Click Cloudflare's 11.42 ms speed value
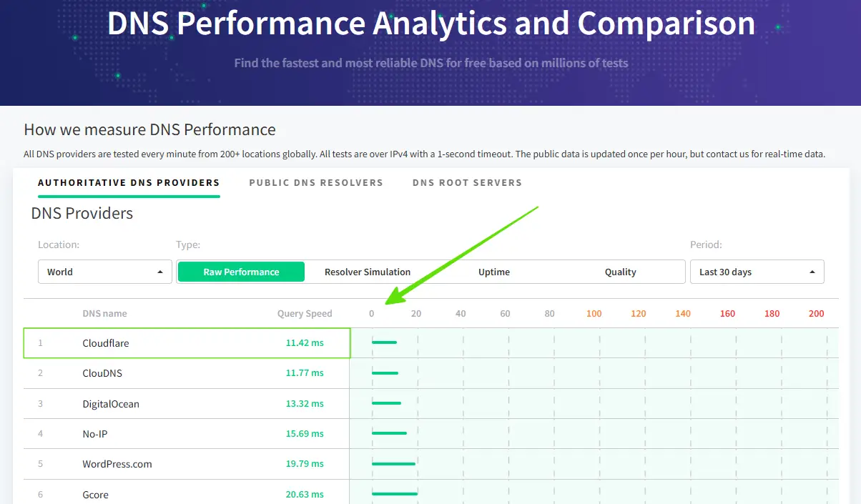 click(x=303, y=343)
